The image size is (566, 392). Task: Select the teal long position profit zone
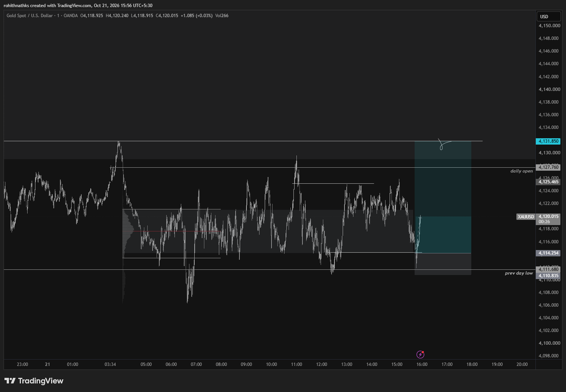pyautogui.click(x=442, y=197)
